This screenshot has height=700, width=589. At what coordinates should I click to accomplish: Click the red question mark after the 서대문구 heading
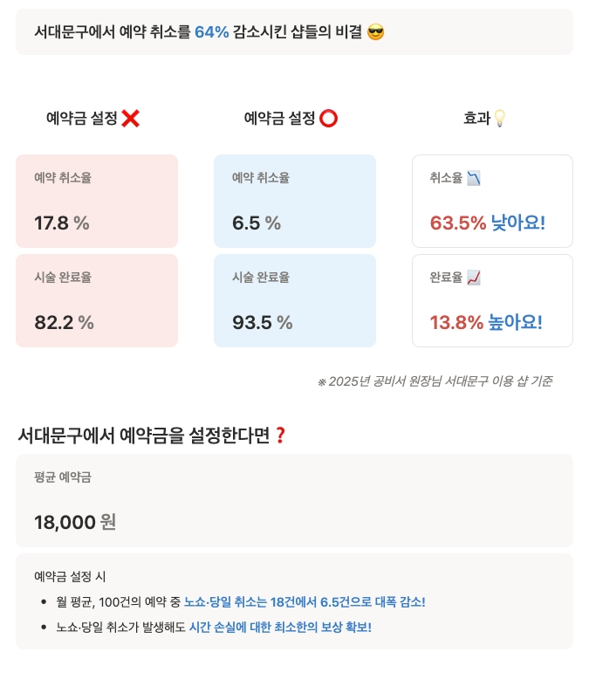tap(280, 435)
